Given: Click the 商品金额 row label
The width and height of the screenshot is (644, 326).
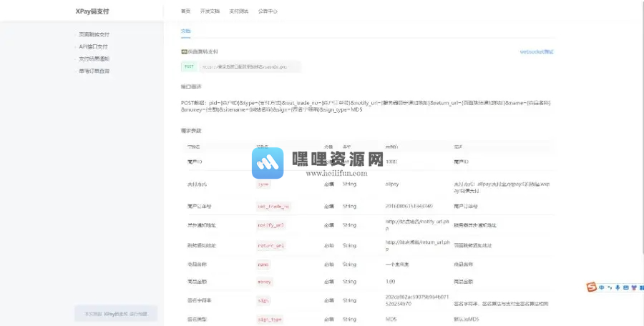Looking at the screenshot, I should pyautogui.click(x=197, y=282).
